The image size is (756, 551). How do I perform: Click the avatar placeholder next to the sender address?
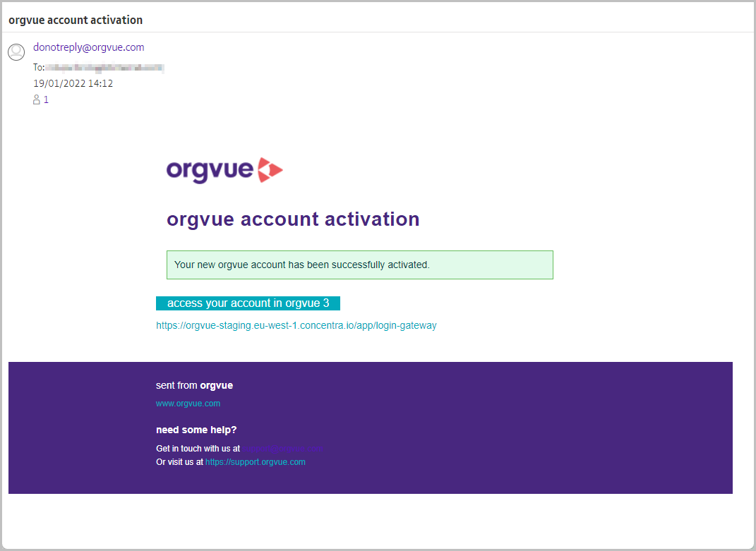click(x=16, y=52)
